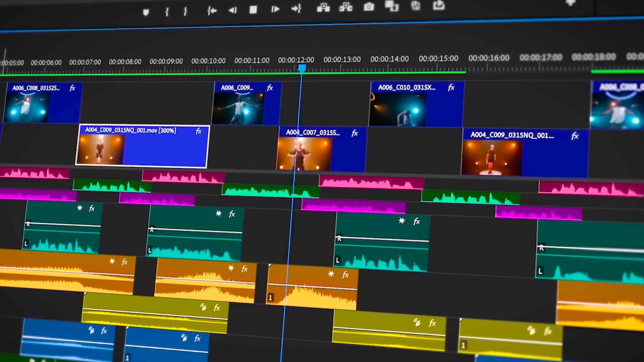Click the fx badge on the teal audio clip under A006_C010

(417, 221)
